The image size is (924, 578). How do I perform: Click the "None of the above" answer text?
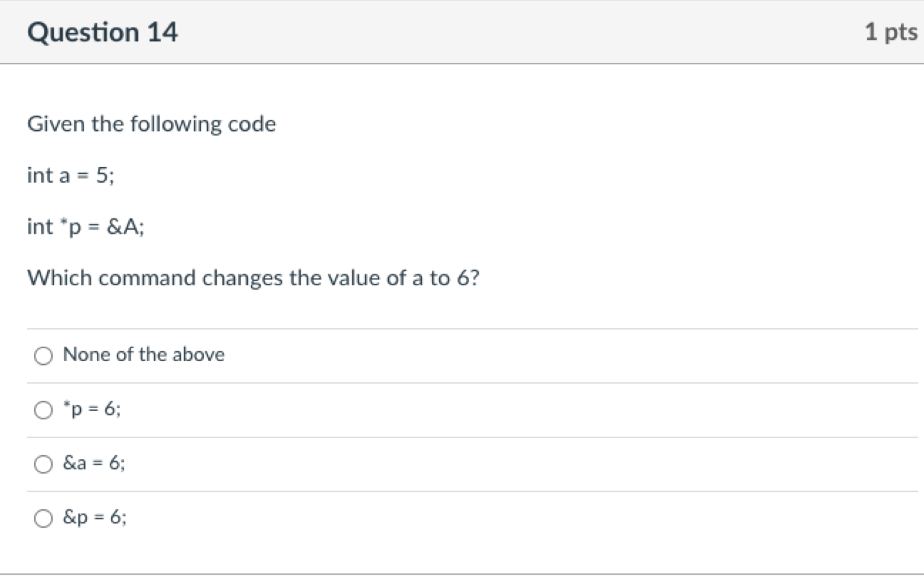(144, 355)
